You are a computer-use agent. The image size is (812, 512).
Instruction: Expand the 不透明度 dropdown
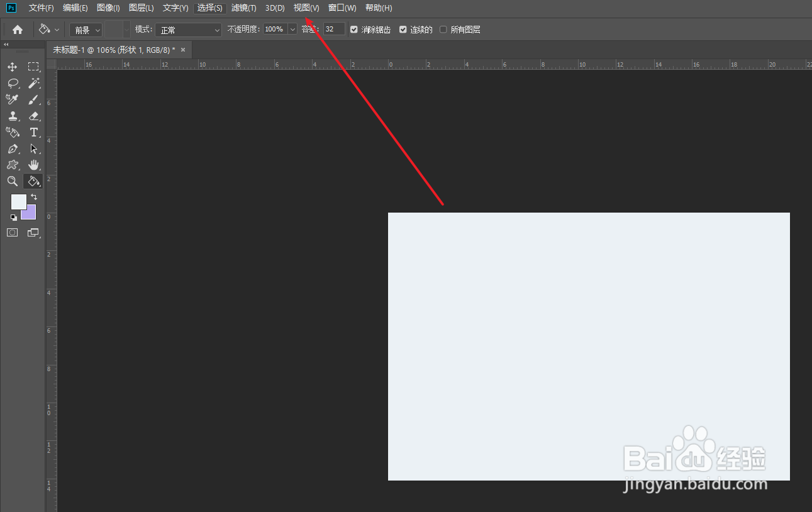292,29
